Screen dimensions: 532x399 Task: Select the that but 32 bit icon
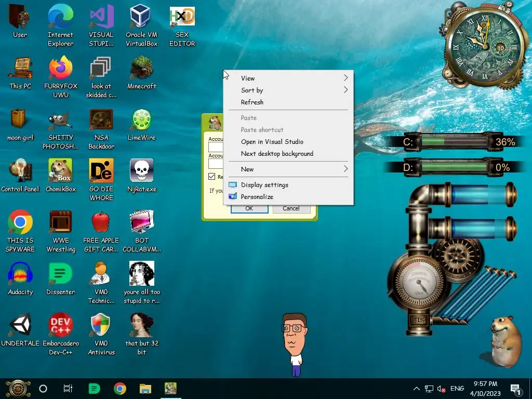[141, 334]
